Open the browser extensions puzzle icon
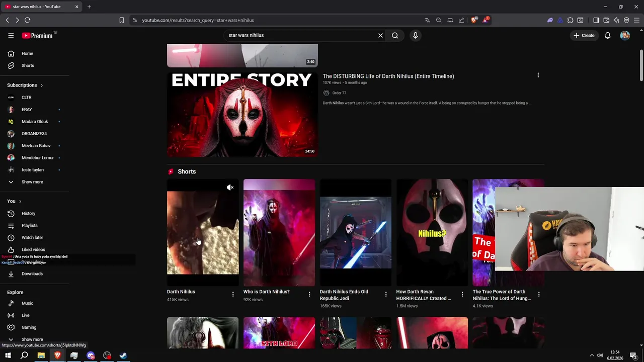Viewport: 644px width, 362px height. [x=570, y=20]
